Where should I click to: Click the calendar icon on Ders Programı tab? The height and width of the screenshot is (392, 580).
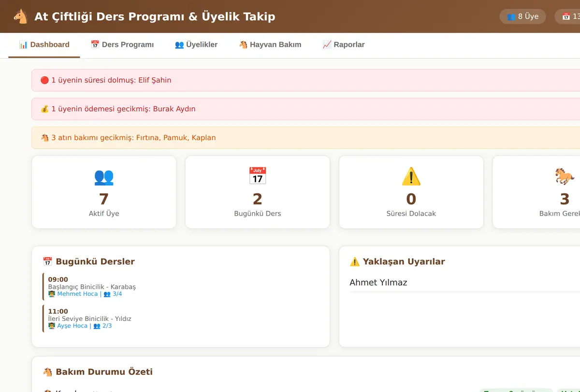[x=95, y=44]
